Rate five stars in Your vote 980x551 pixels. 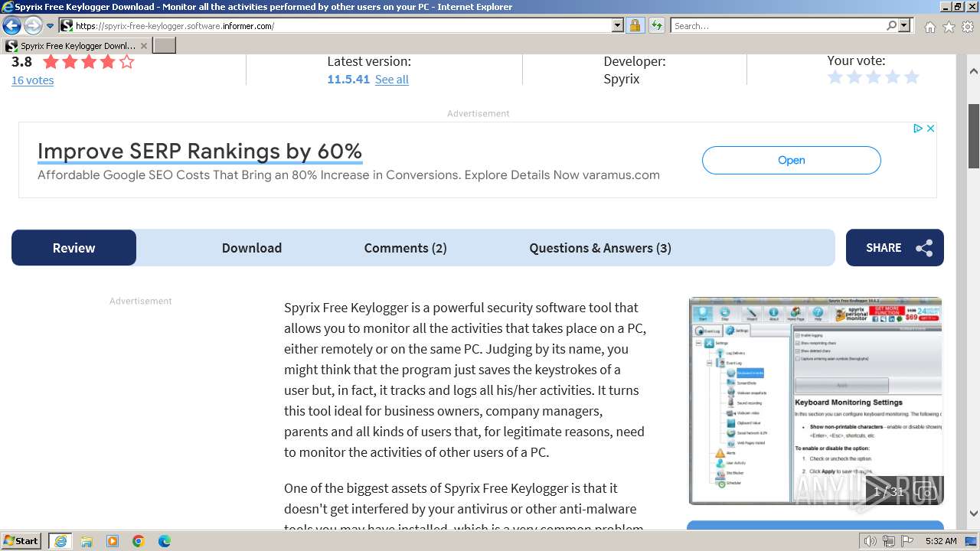coord(911,77)
